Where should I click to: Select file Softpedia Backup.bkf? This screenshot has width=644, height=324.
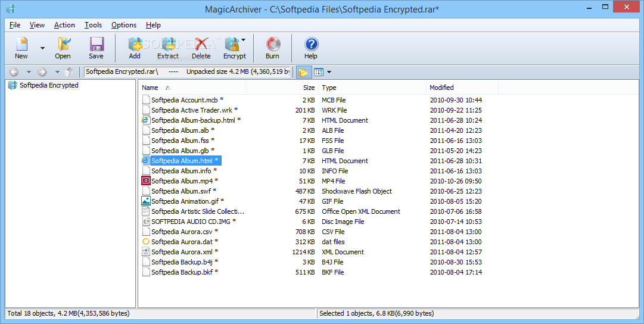[185, 272]
